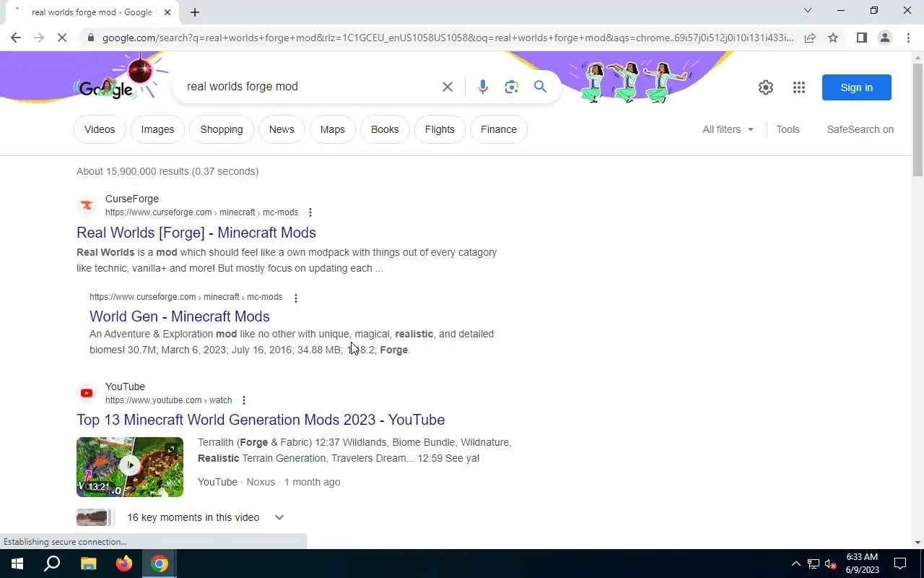
Task: Switch to the News filter
Action: click(282, 129)
